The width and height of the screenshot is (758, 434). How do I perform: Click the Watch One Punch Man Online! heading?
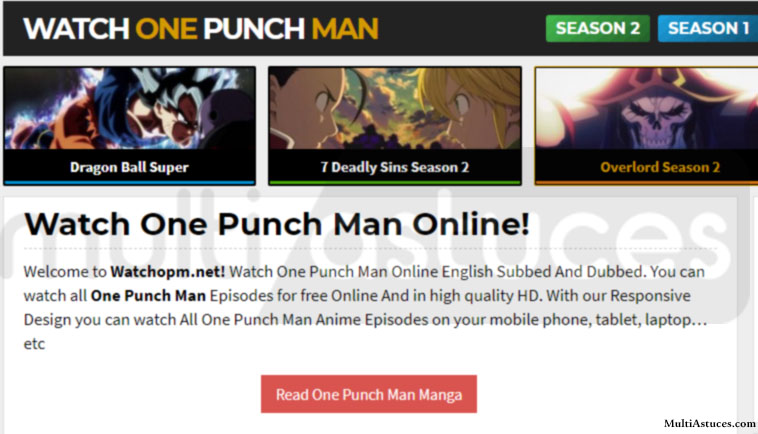pyautogui.click(x=277, y=224)
